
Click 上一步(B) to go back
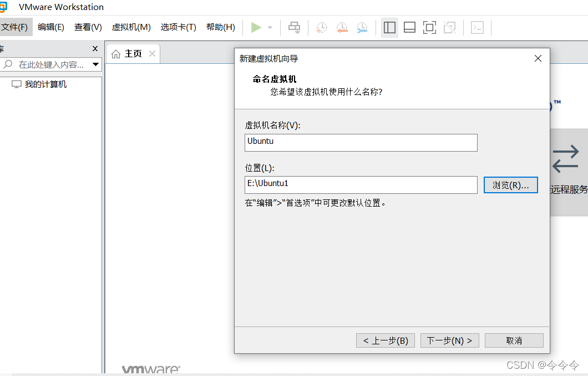385,340
